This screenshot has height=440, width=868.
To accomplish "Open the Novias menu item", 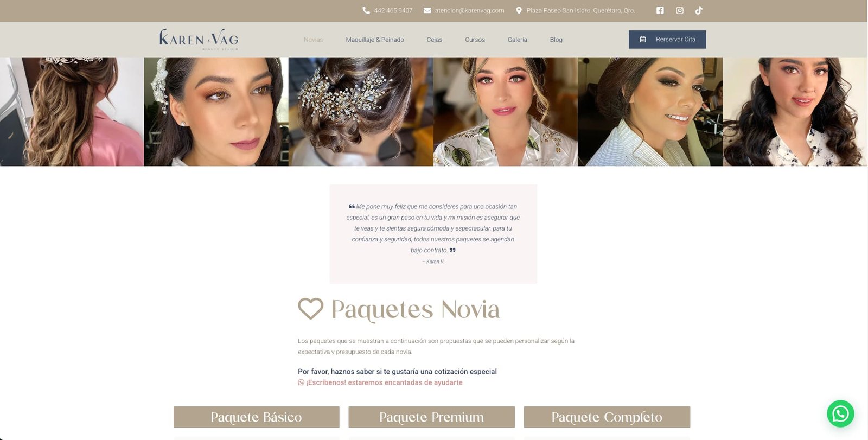I will (x=313, y=40).
